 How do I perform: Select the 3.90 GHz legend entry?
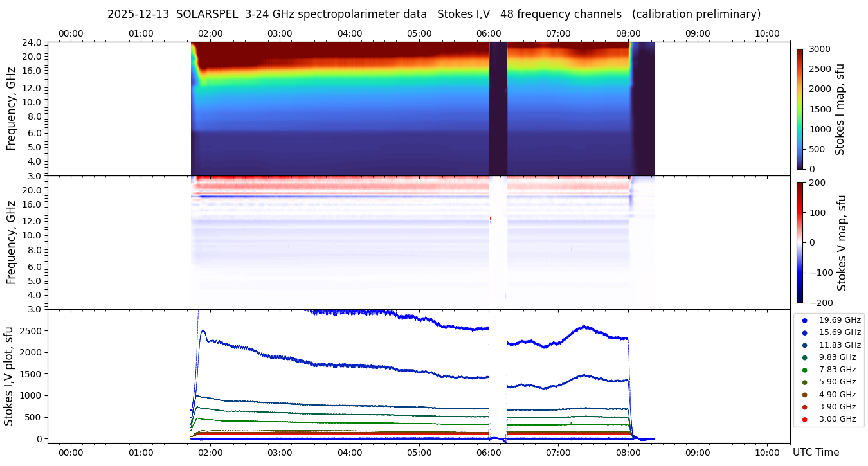[837, 407]
